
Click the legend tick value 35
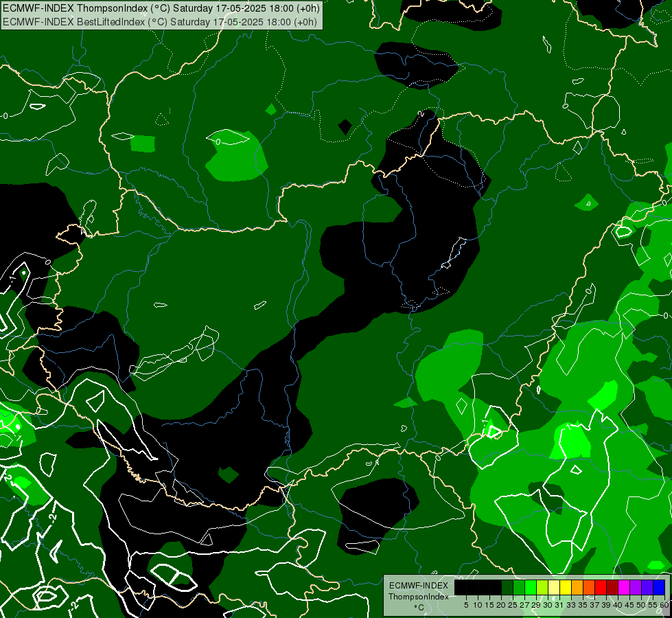click(583, 605)
